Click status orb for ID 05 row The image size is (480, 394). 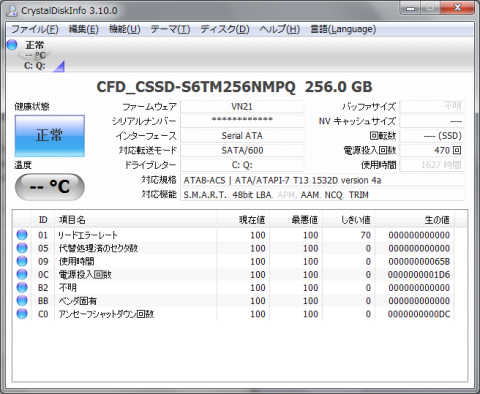coord(22,248)
